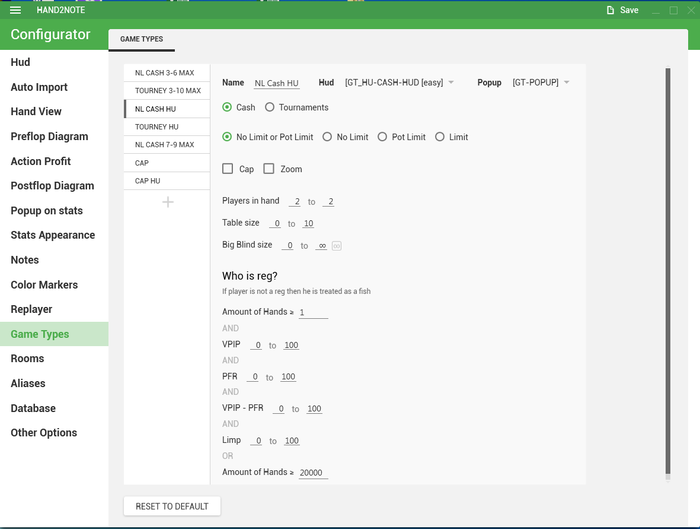Toggle the infinity button for Big Blind
The image size is (700, 529).
pyautogui.click(x=337, y=246)
